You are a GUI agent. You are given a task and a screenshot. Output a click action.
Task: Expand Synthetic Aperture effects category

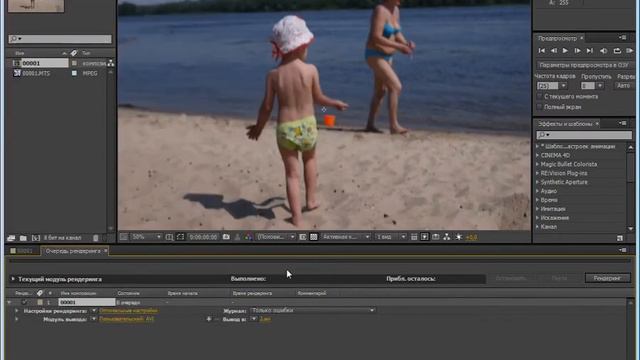coord(538,182)
